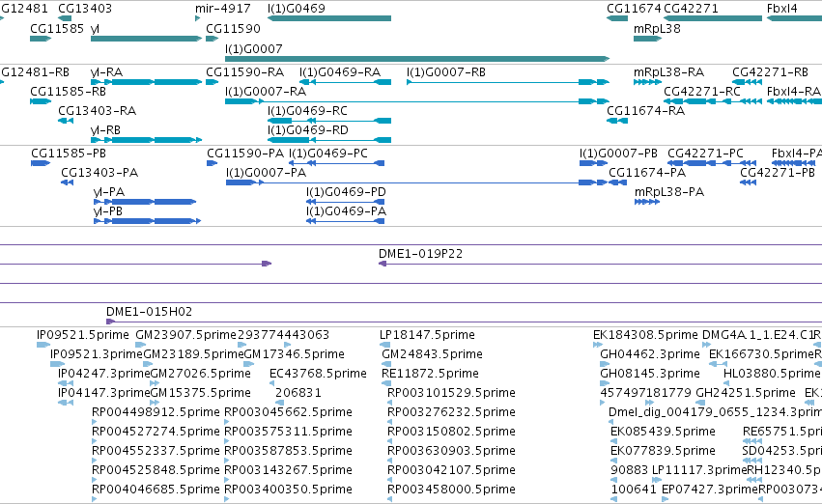The height and width of the screenshot is (504, 822).
Task: Select protein CG11590-PA label
Action: tap(245, 153)
